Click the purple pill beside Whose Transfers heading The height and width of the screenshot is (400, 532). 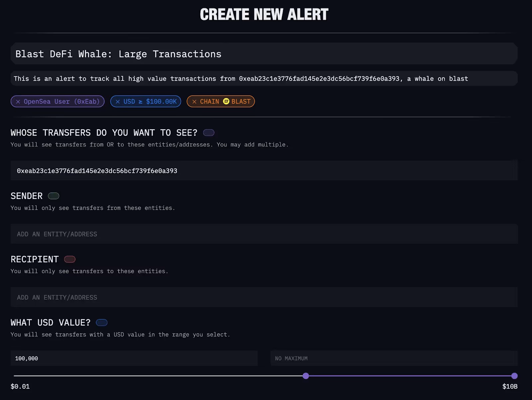point(209,133)
